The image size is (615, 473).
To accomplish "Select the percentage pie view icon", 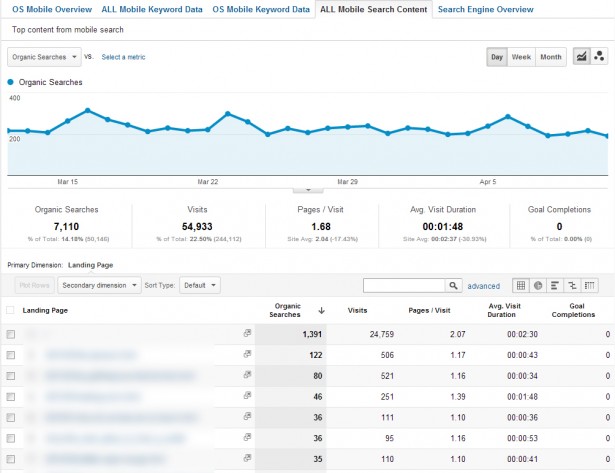I will [x=538, y=286].
